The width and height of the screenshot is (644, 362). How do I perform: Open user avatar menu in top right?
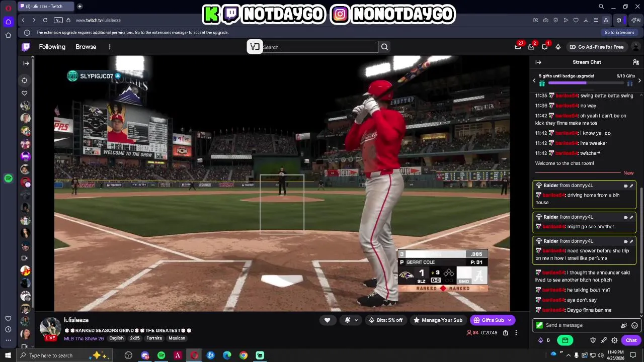[x=635, y=47]
